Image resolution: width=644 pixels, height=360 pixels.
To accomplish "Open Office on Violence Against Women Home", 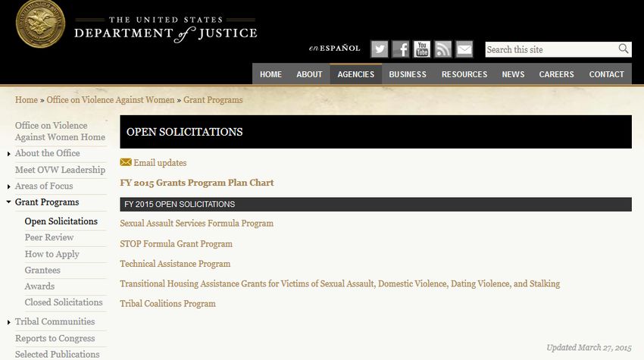I will pyautogui.click(x=60, y=131).
